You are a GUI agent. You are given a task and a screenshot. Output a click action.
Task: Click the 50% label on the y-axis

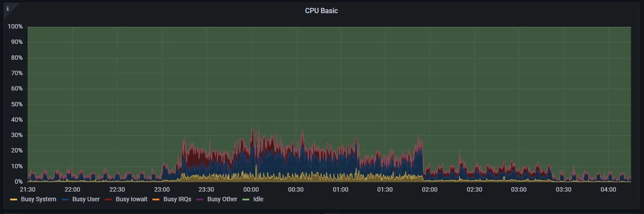click(x=17, y=105)
